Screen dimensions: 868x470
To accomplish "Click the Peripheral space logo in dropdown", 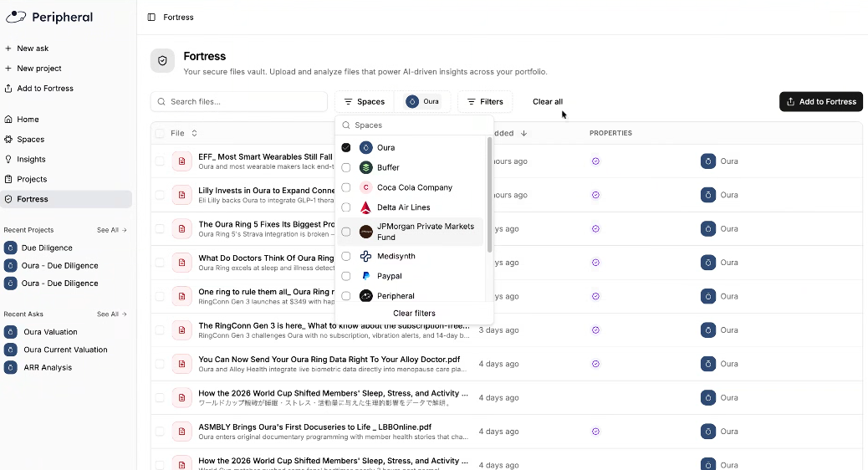I will coord(366,295).
